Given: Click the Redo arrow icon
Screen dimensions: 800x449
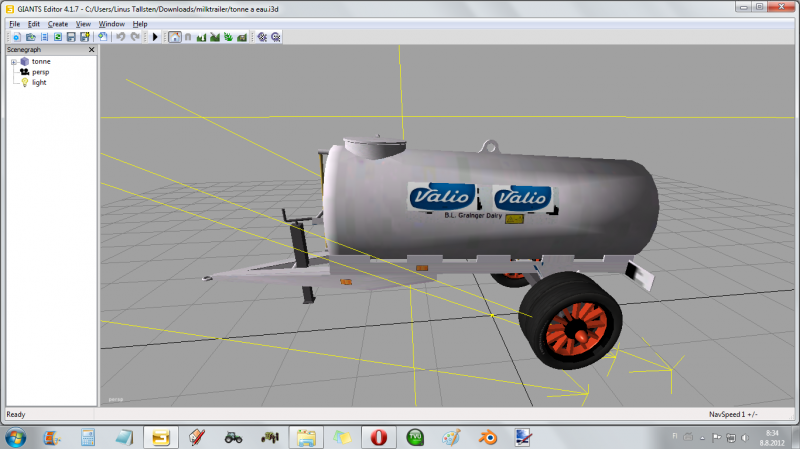Looking at the screenshot, I should click(x=135, y=37).
